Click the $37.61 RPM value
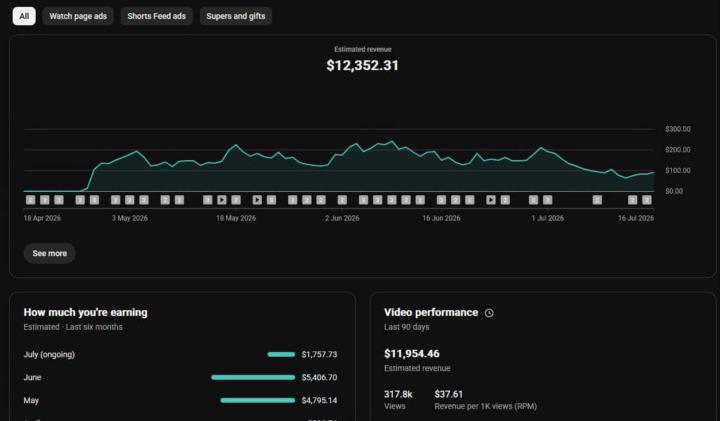Viewport: 720px width, 421px height. point(449,394)
